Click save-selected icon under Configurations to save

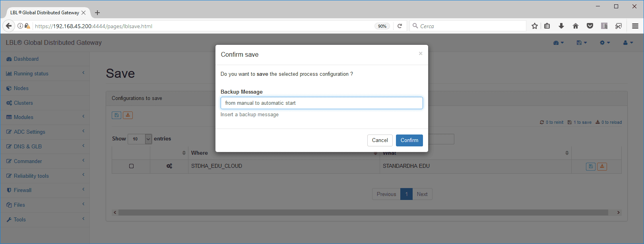[116, 115]
